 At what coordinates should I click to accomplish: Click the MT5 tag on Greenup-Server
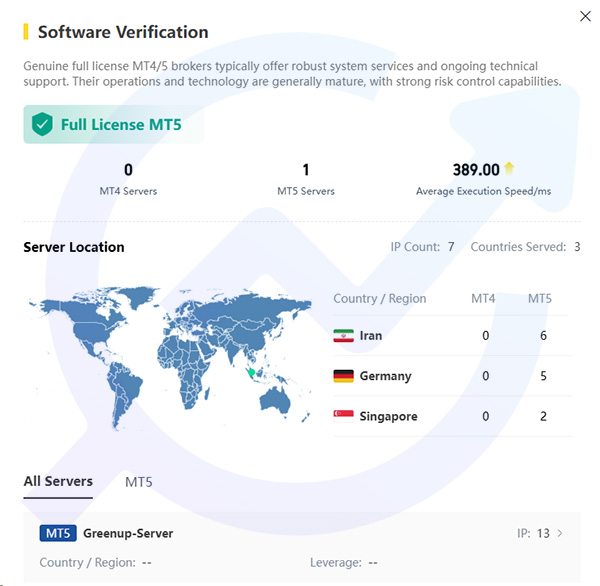click(58, 533)
